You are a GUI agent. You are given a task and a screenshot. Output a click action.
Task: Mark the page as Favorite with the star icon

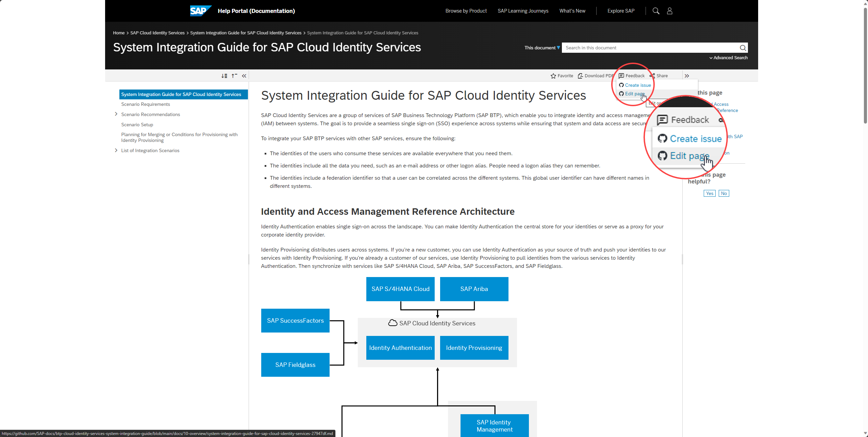click(x=553, y=76)
